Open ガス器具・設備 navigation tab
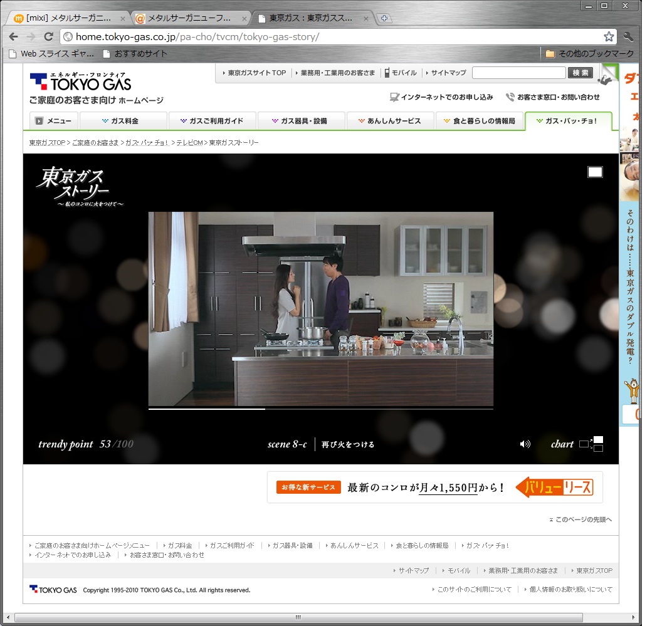Image resolution: width=672 pixels, height=626 pixels. pos(302,121)
